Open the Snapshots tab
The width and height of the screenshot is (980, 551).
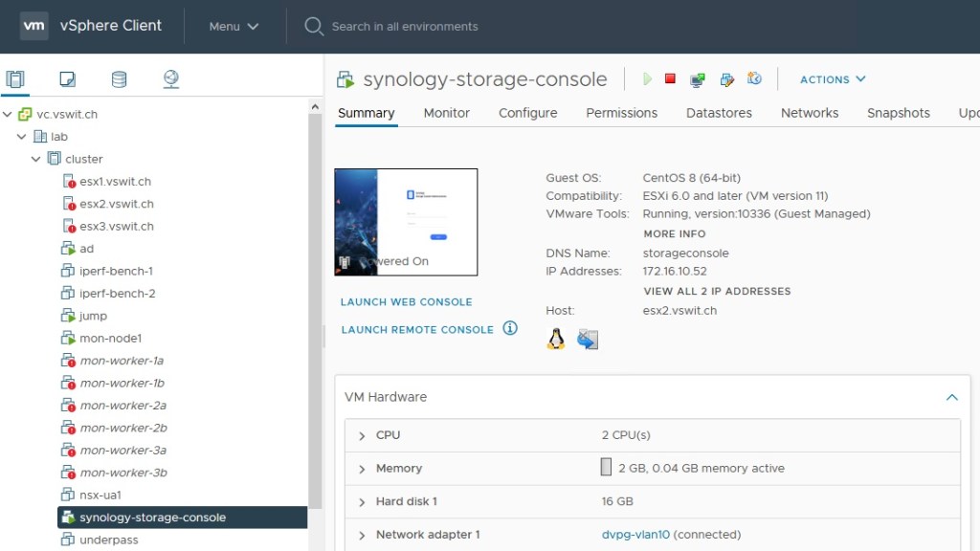(x=898, y=113)
